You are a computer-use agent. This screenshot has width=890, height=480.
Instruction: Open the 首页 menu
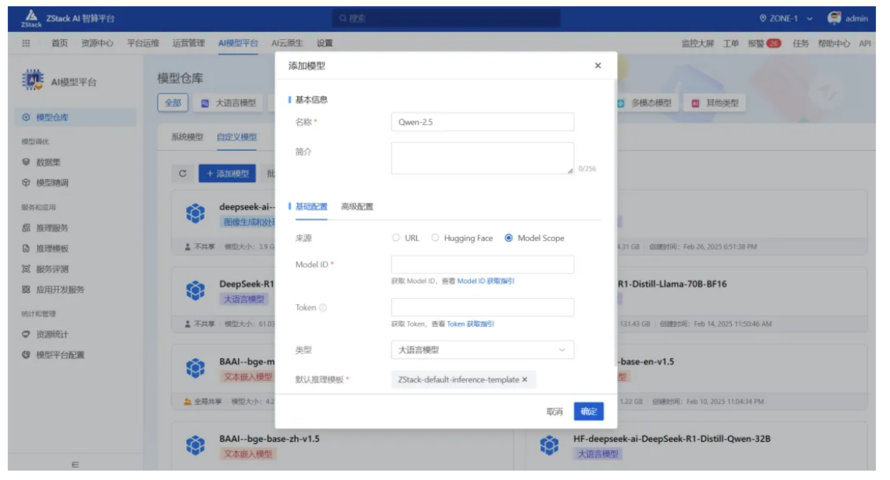pos(60,43)
